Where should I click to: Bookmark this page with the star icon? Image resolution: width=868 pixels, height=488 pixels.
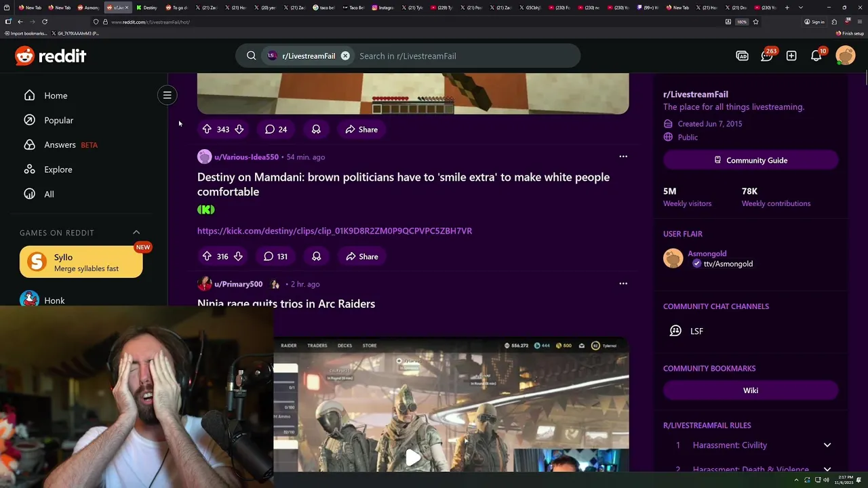coord(755,22)
